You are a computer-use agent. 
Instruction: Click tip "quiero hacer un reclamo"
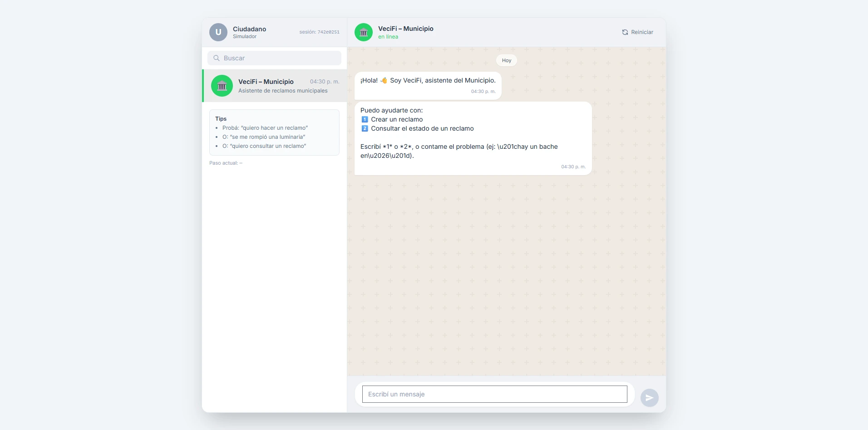[x=265, y=128]
